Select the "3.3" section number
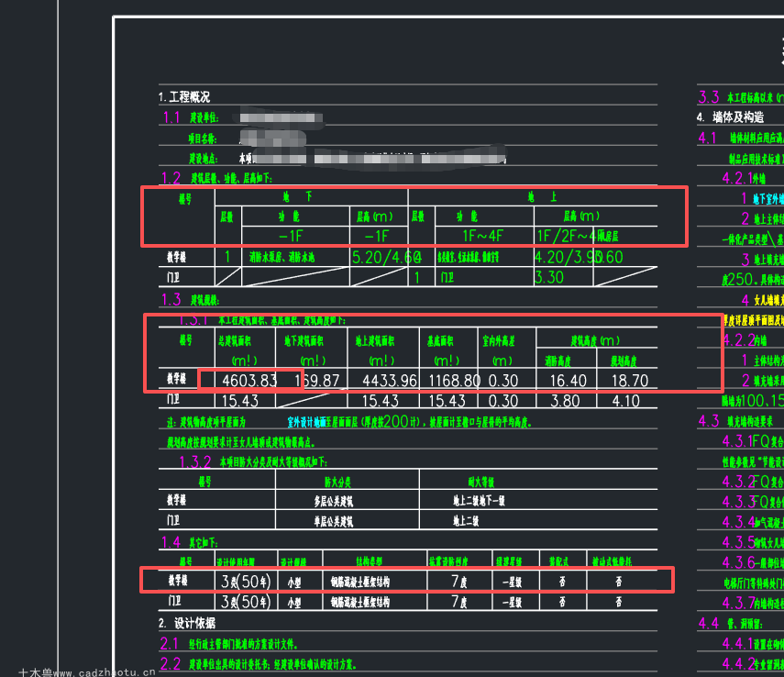 pyautogui.click(x=709, y=97)
